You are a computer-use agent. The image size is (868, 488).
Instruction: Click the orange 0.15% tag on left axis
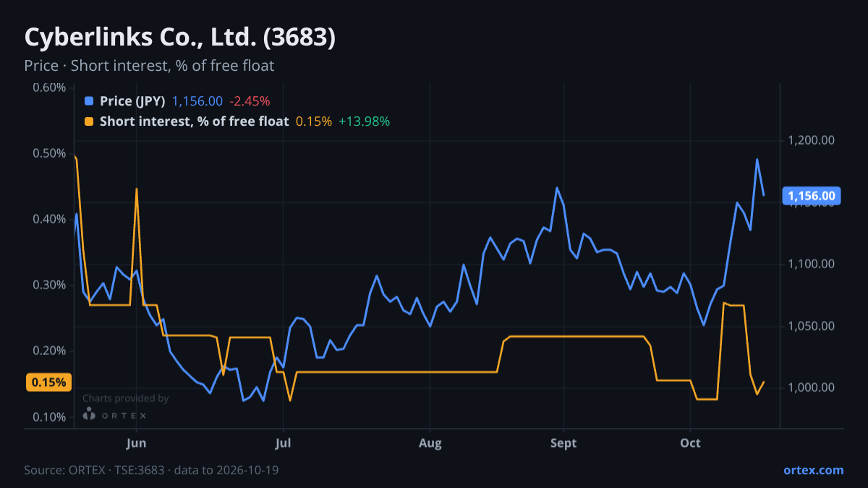pos(48,382)
